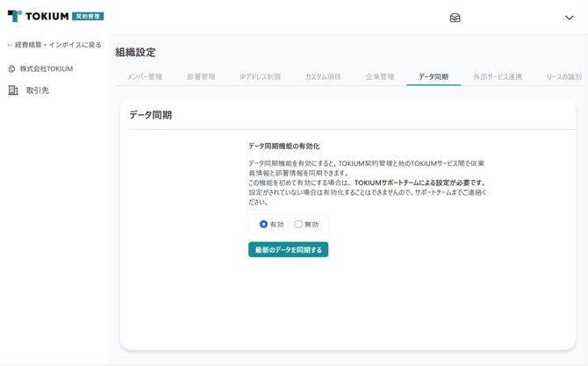The width and height of the screenshot is (588, 366).
Task: Click the 取引先 building icon
Action: [x=13, y=90]
